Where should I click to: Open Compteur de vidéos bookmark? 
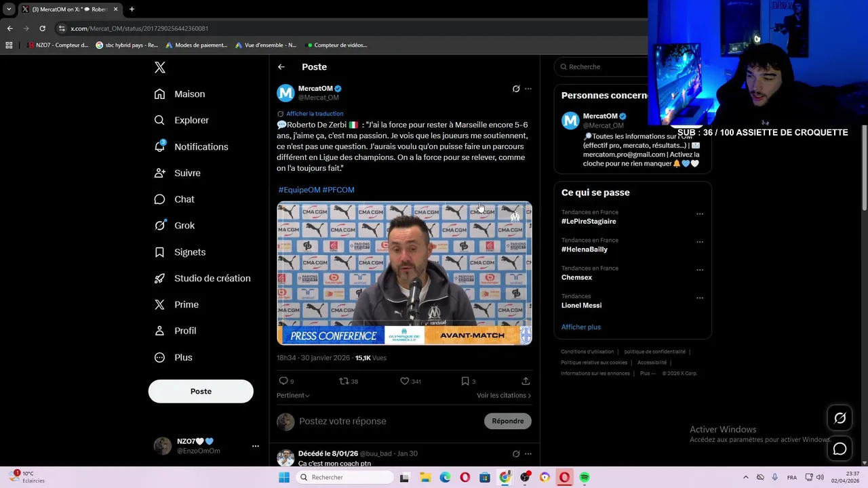pos(337,45)
